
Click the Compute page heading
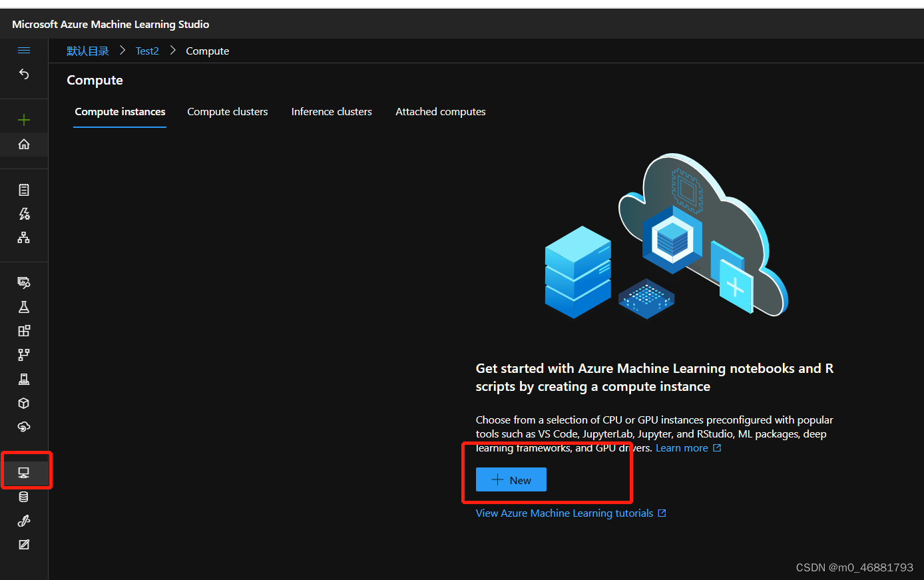[x=95, y=81]
